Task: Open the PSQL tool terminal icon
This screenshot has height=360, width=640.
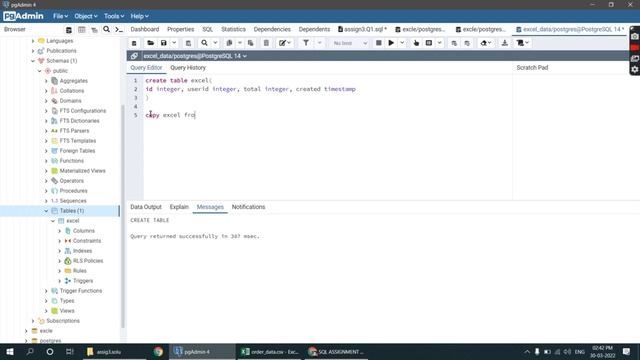Action: [x=119, y=29]
